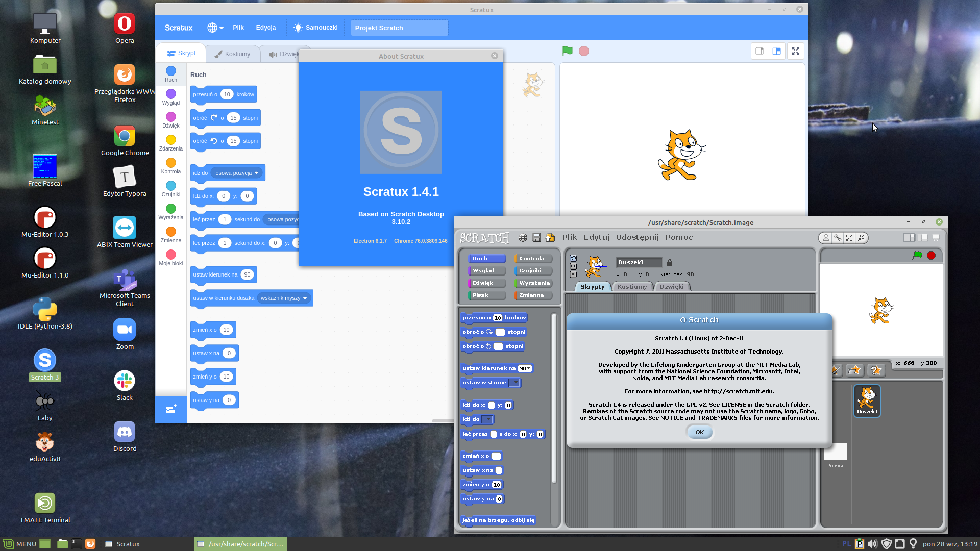Toggle the sprite drag lock padlock
The height and width of the screenshot is (551, 980).
tap(670, 263)
